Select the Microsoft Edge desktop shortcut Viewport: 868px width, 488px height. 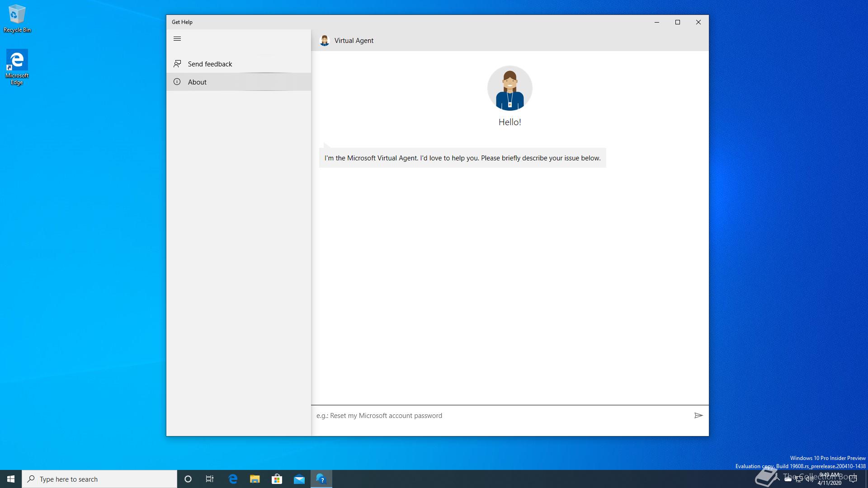pos(17,67)
